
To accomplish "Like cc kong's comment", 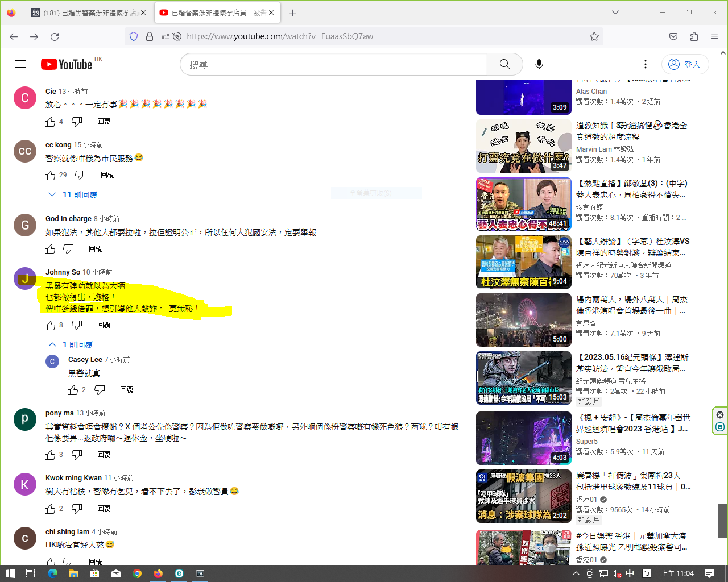I will tap(50, 175).
